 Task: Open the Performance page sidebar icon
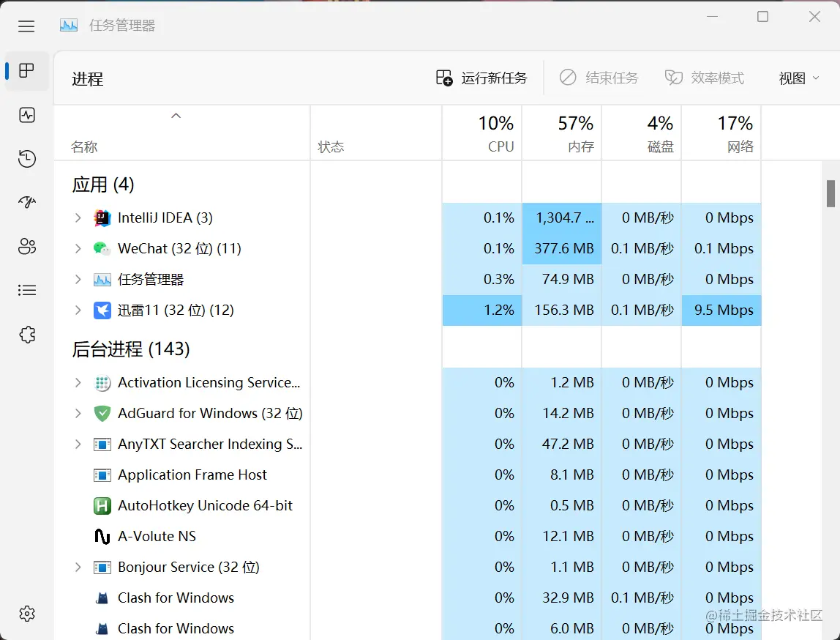click(x=27, y=115)
